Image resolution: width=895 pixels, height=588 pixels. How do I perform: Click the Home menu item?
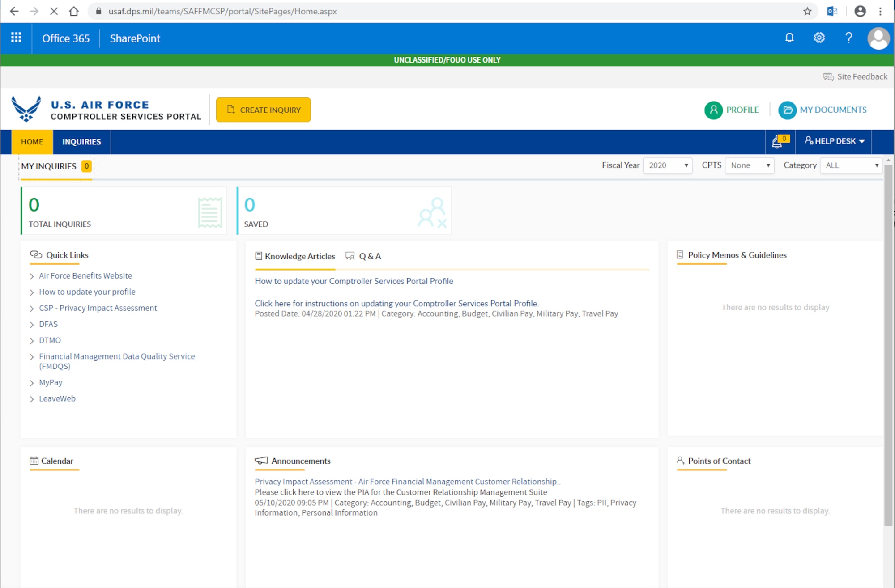(x=31, y=141)
